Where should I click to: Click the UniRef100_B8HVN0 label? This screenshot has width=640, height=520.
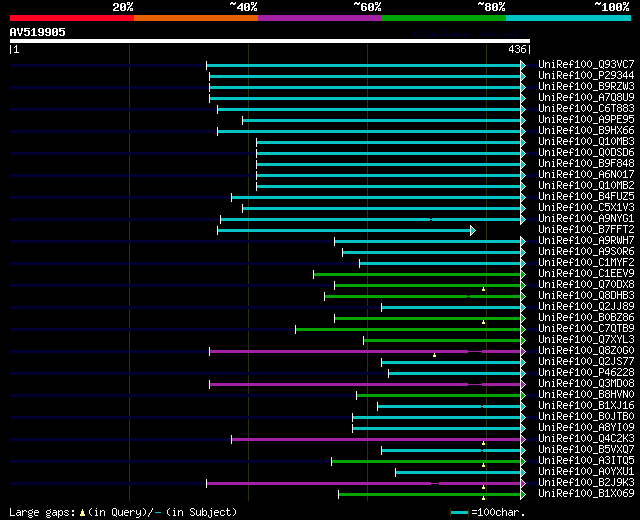pyautogui.click(x=586, y=395)
